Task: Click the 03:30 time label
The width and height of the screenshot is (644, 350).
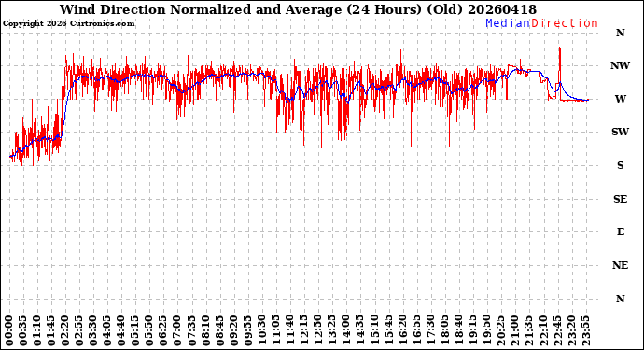Action: (x=93, y=330)
